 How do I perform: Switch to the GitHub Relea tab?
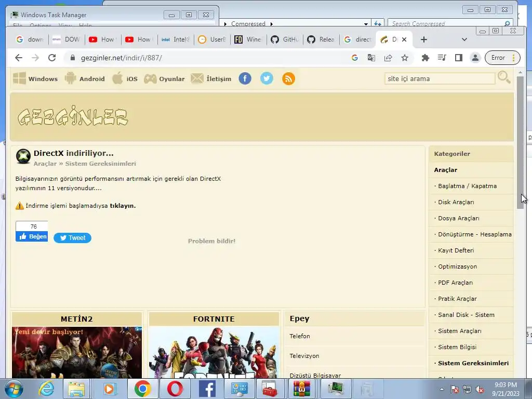pos(321,39)
